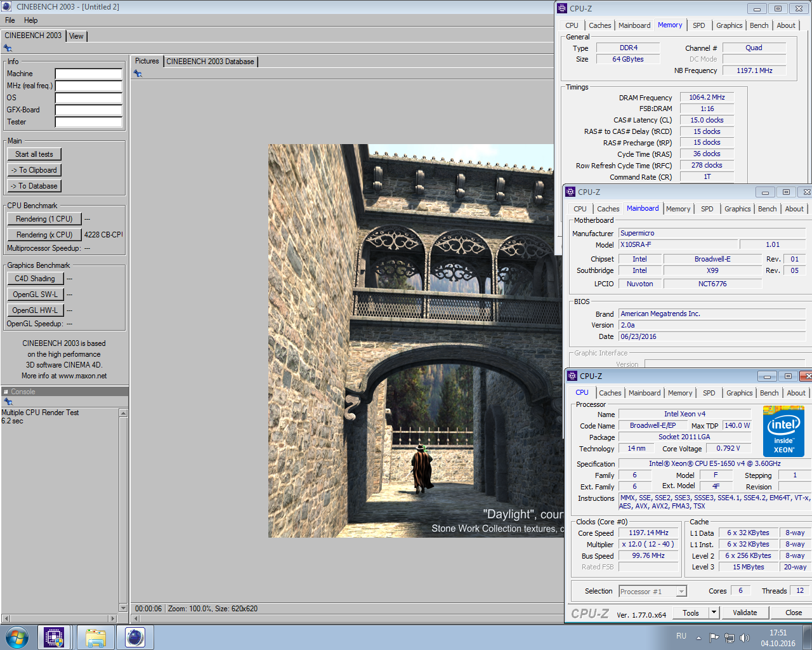
Task: Run the Rendering (x CPU) benchmark
Action: pyautogui.click(x=44, y=235)
